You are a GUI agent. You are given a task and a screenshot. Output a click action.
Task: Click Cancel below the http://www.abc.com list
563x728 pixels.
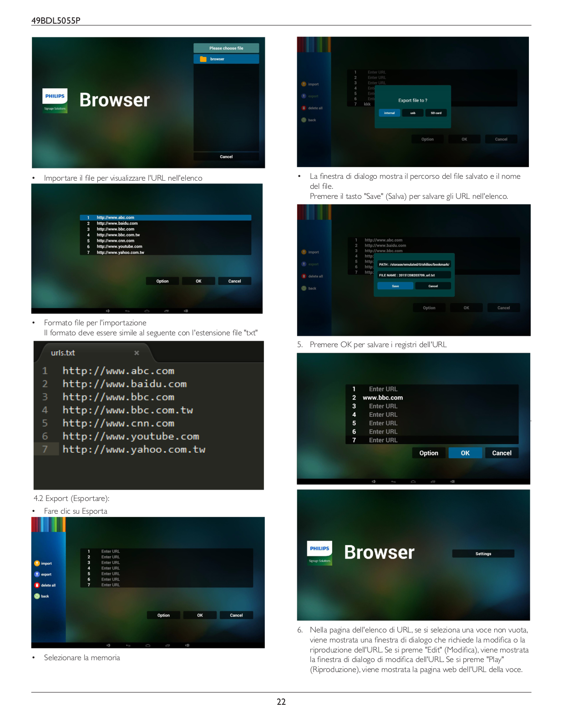[235, 281]
